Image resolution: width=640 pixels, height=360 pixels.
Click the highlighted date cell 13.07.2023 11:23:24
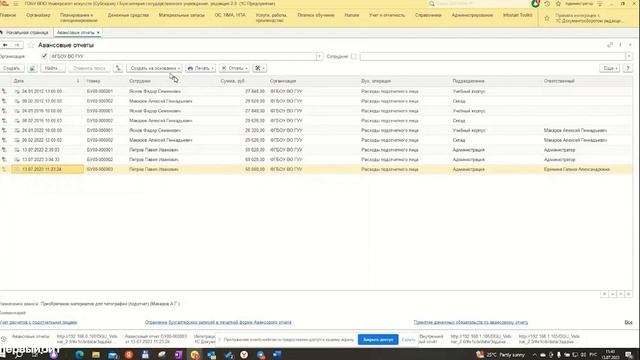[x=47, y=169]
